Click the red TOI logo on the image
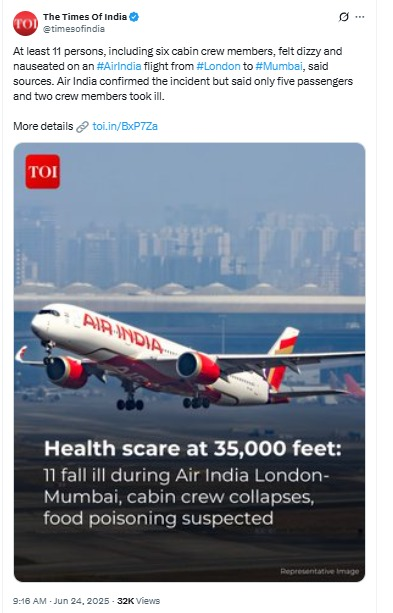 point(43,172)
